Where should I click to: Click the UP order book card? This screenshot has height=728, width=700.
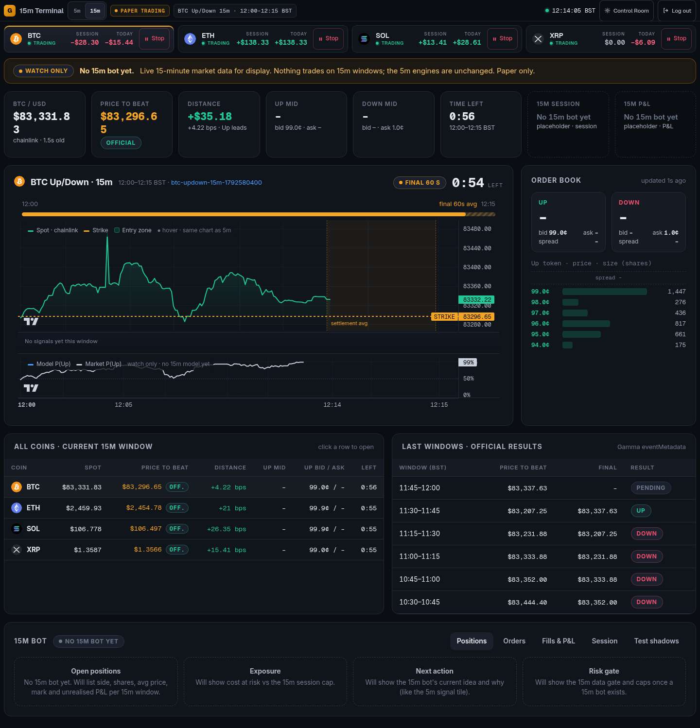pyautogui.click(x=568, y=222)
